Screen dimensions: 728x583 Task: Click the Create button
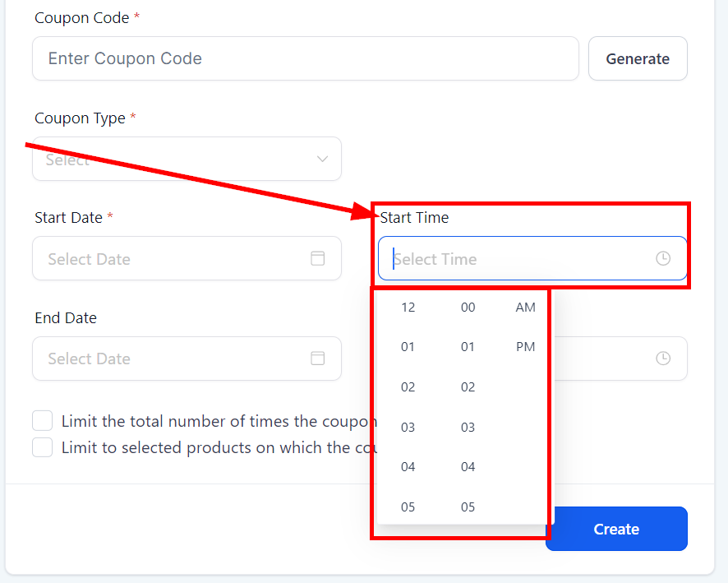(x=616, y=529)
